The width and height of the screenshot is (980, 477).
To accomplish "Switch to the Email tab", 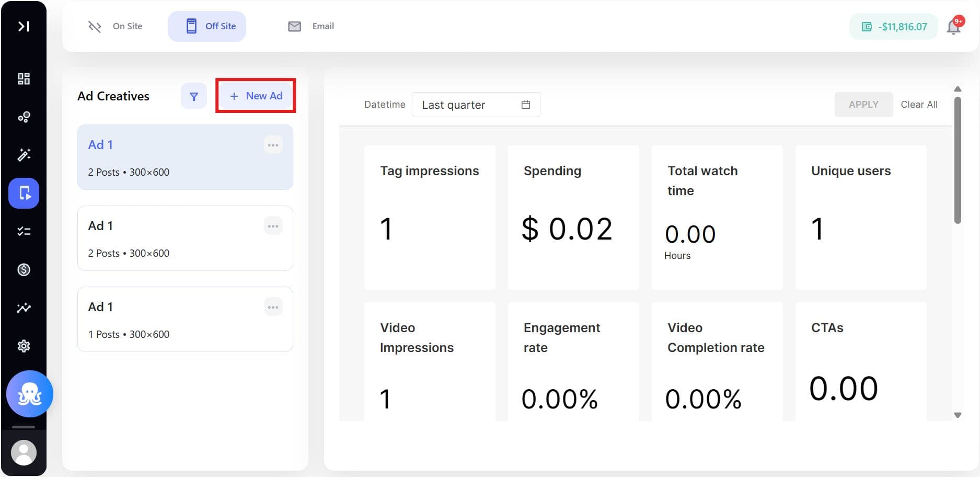I will [x=311, y=26].
